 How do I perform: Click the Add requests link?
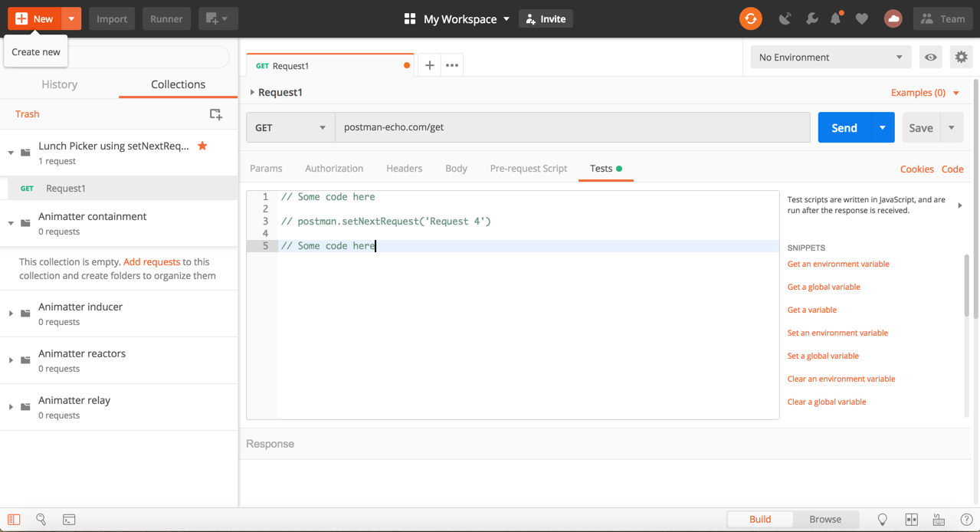tap(152, 261)
